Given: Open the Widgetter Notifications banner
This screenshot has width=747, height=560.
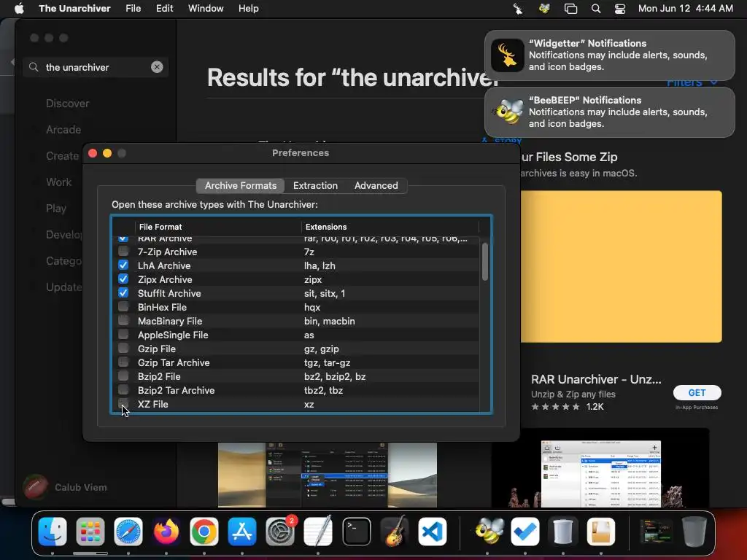Looking at the screenshot, I should pos(610,55).
